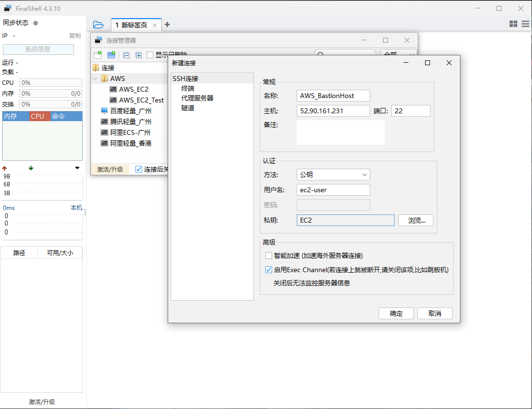Click the 主机 field with IP address
This screenshot has width=532, height=409.
pyautogui.click(x=333, y=111)
